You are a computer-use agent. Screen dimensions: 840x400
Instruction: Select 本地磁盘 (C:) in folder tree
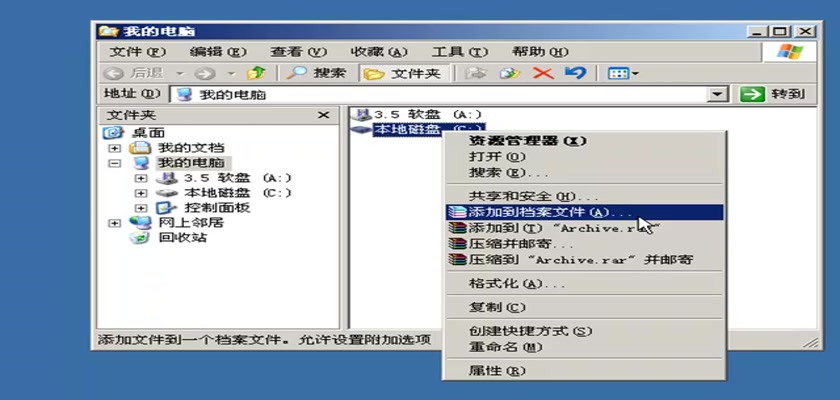(x=238, y=193)
